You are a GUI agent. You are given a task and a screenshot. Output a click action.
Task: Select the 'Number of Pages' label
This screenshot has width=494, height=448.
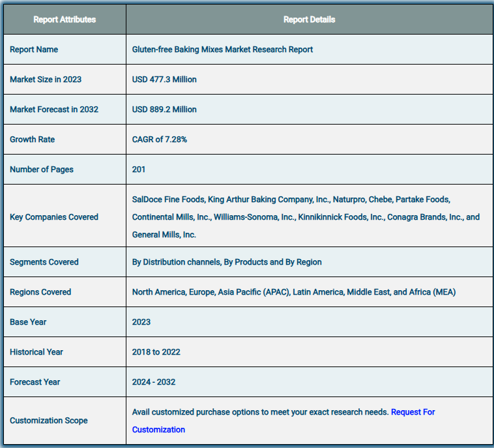pyautogui.click(x=42, y=170)
